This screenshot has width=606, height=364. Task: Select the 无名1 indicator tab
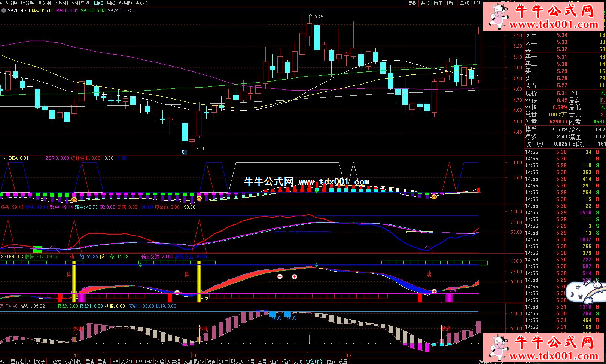[127, 361]
